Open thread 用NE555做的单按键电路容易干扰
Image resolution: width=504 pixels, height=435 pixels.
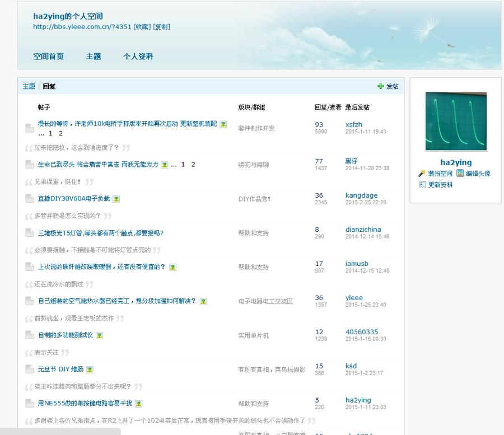(85, 403)
